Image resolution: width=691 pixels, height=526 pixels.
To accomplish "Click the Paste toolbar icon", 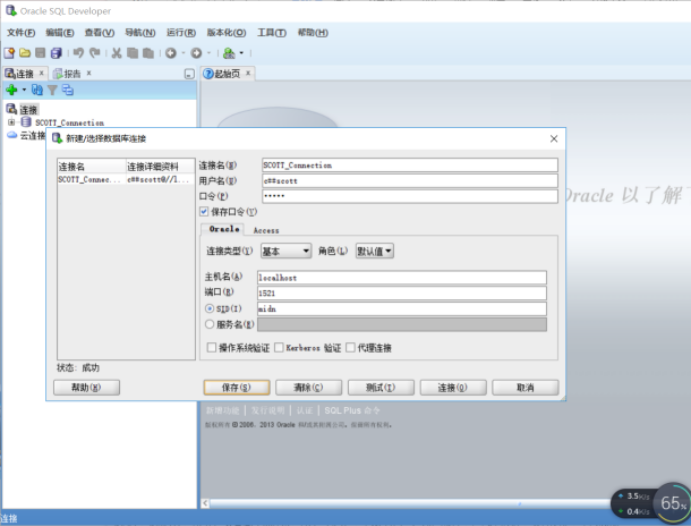I will coord(149,53).
